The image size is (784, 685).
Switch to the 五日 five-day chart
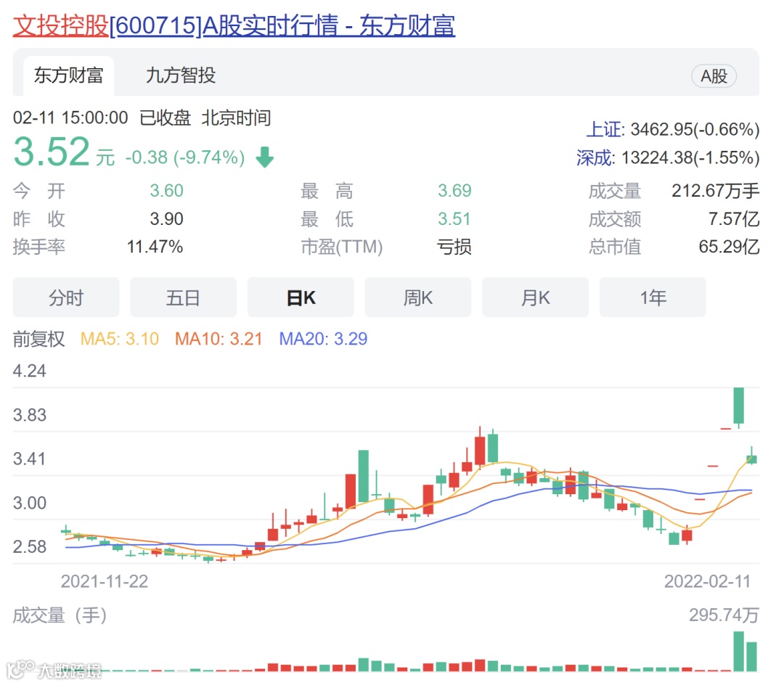[x=183, y=298]
